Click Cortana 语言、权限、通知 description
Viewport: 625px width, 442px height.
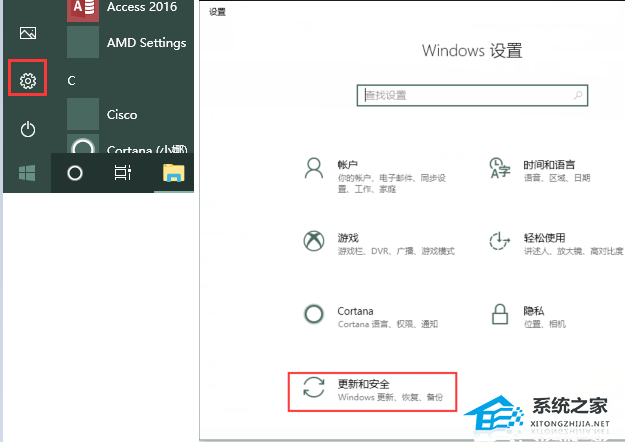[387, 324]
